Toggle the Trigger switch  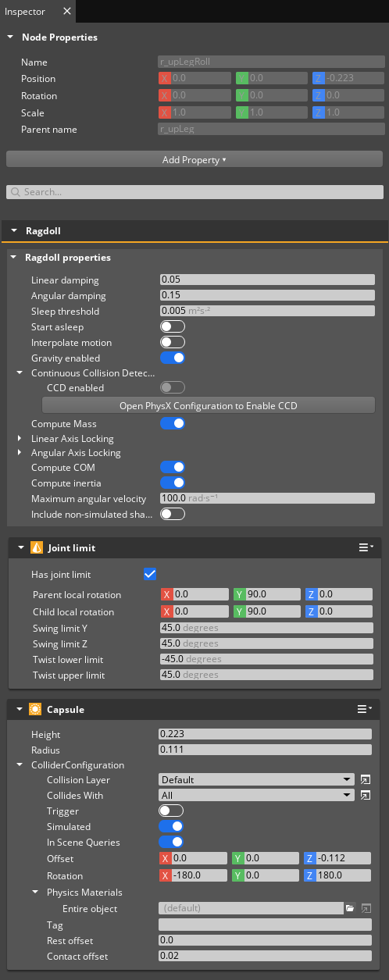(x=171, y=811)
